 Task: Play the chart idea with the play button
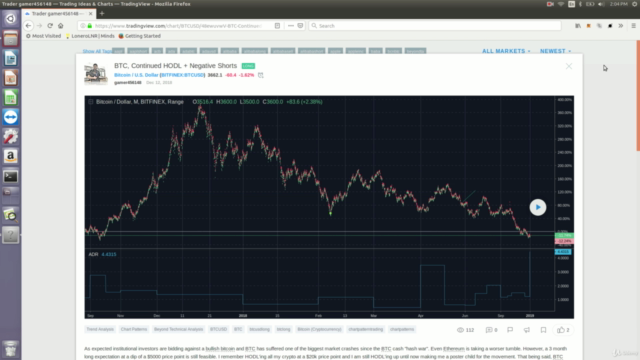(x=538, y=207)
